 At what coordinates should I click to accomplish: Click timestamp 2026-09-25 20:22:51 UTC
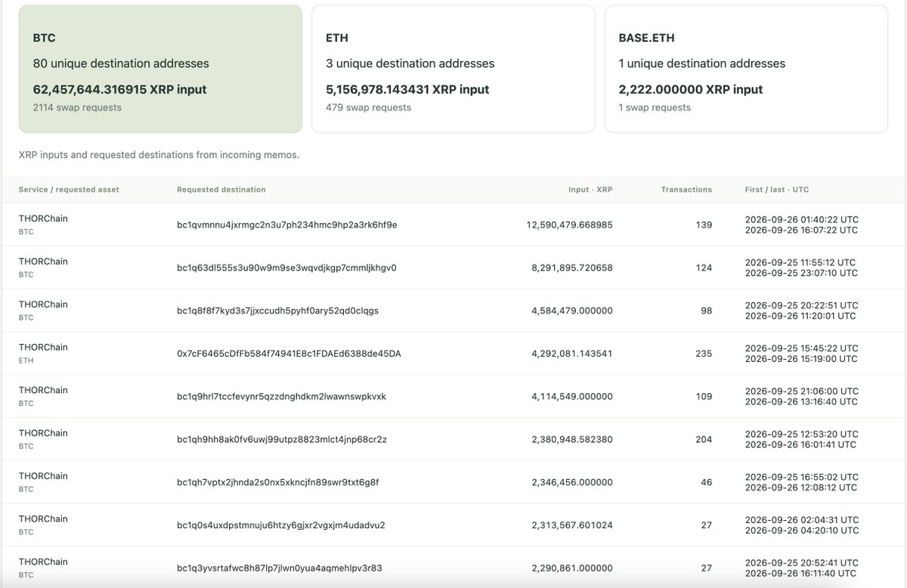click(801, 305)
